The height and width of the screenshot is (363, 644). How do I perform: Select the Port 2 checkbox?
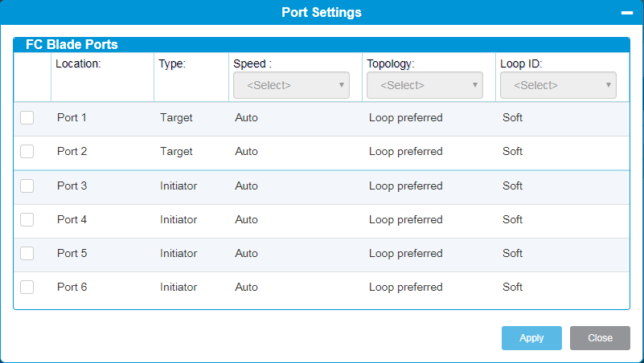tap(27, 151)
